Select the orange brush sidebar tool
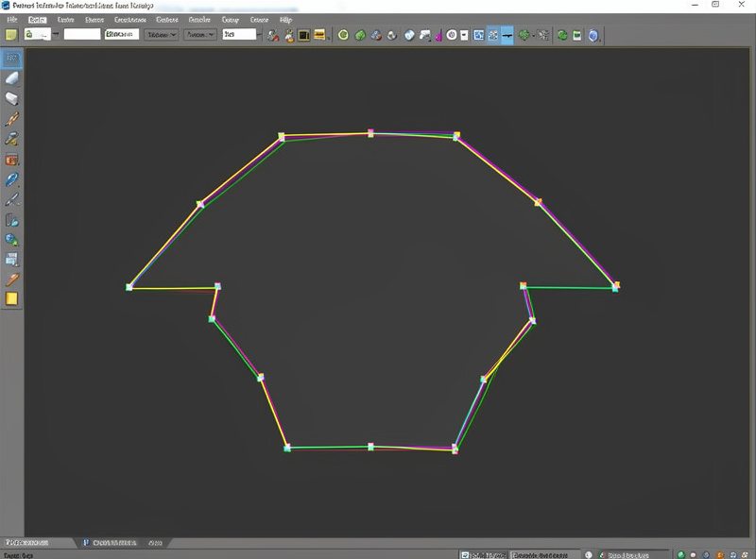Image resolution: width=756 pixels, height=559 pixels. (11, 119)
